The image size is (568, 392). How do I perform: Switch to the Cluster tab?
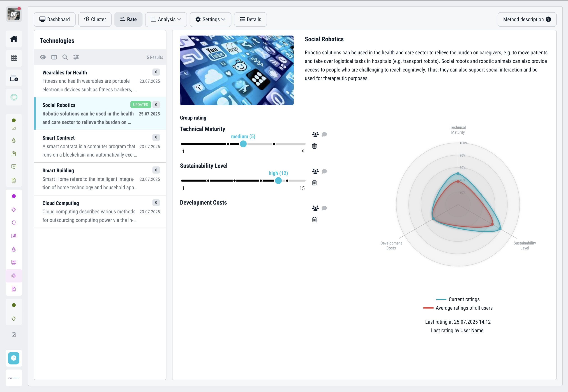[x=95, y=19]
